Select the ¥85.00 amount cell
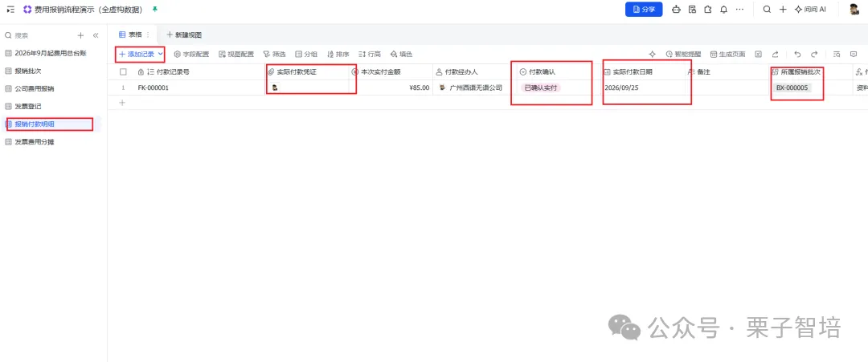The width and height of the screenshot is (868, 362). pos(391,87)
